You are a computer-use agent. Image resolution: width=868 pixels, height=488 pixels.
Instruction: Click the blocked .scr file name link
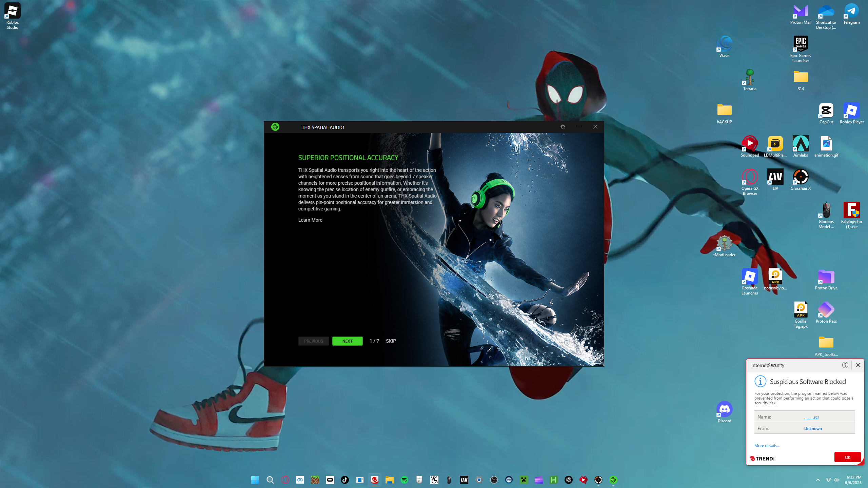click(x=811, y=417)
